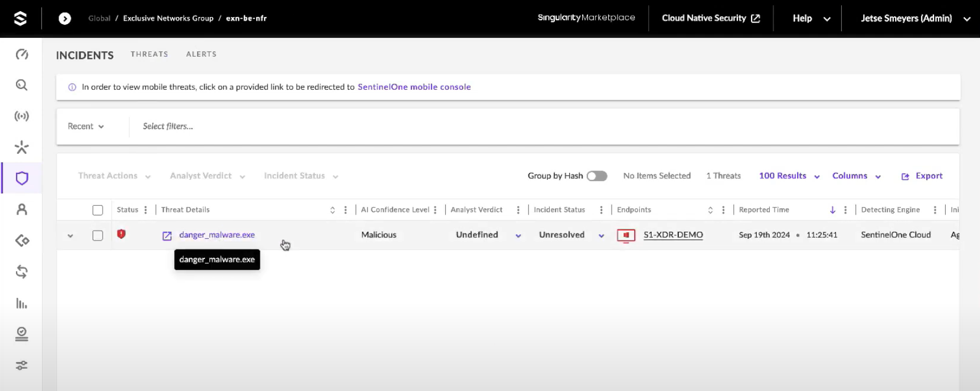
Task: Open the search magnifier sidebar icon
Action: (x=22, y=85)
